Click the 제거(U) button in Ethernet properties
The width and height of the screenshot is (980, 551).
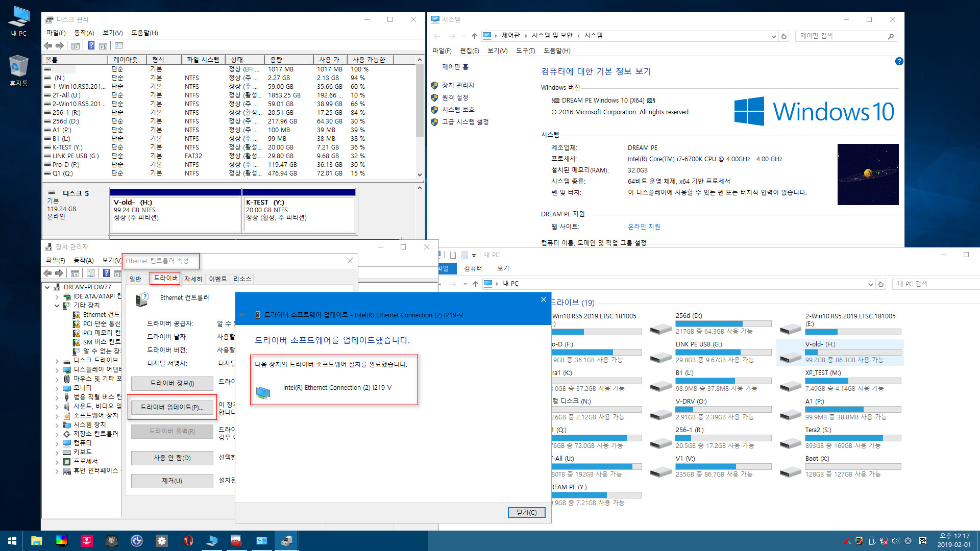(172, 481)
